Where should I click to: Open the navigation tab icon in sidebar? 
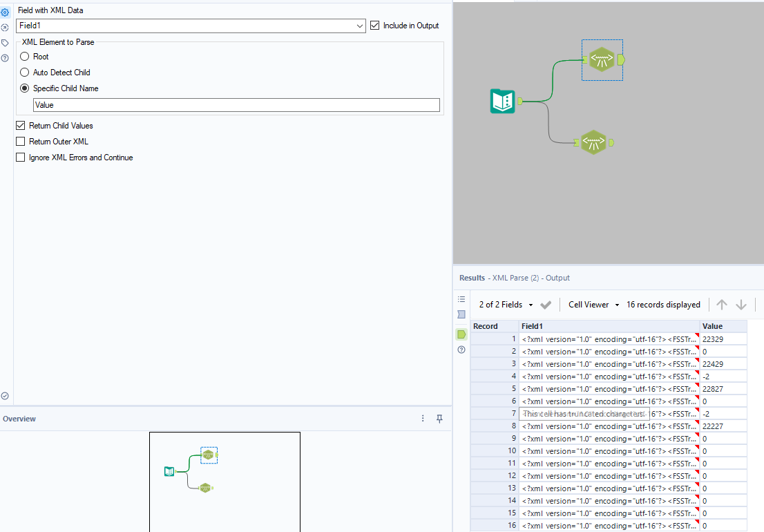[x=5, y=28]
